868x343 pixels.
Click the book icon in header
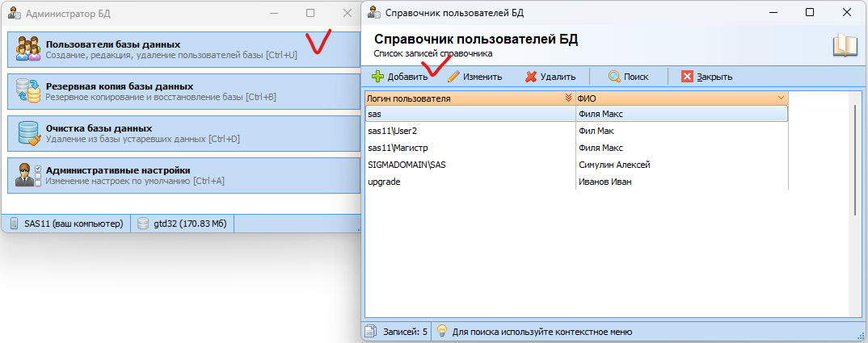coord(845,45)
